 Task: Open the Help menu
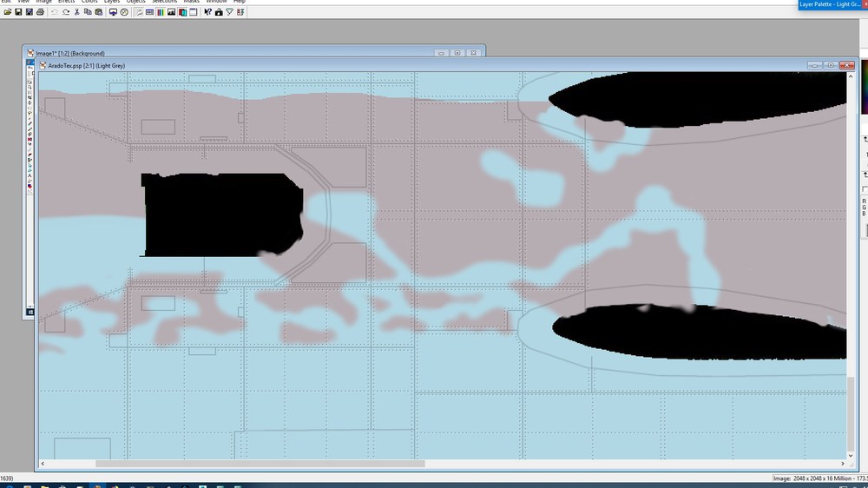(240, 2)
